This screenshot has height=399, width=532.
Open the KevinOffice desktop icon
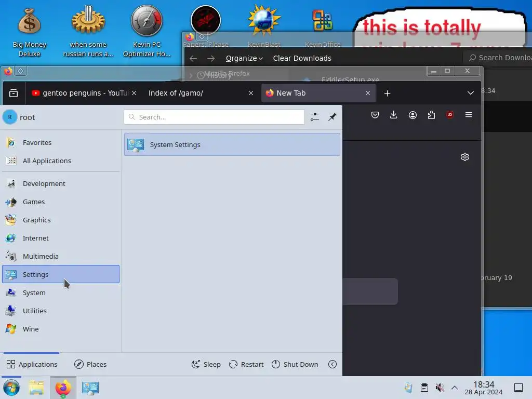(x=322, y=28)
